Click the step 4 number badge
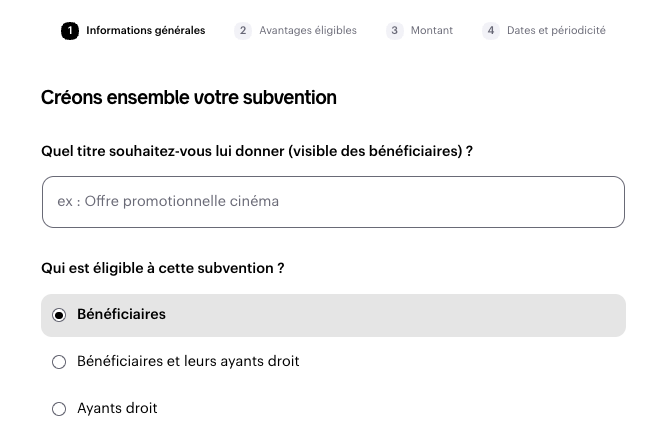666x436 pixels. pos(491,31)
